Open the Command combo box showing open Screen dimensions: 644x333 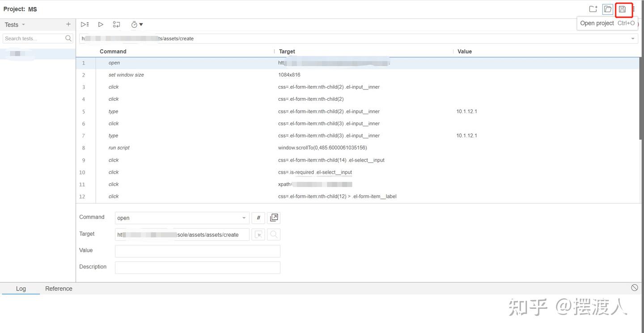coord(182,218)
